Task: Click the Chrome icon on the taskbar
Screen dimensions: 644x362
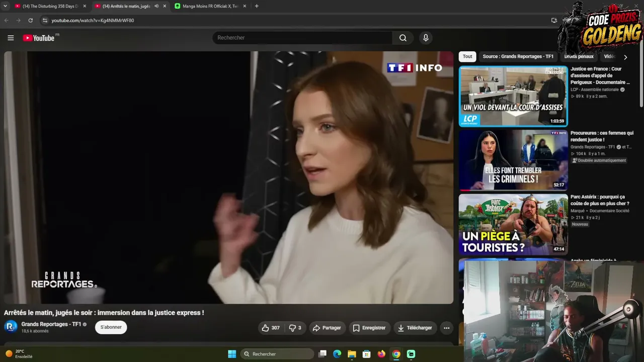Action: 396,354
